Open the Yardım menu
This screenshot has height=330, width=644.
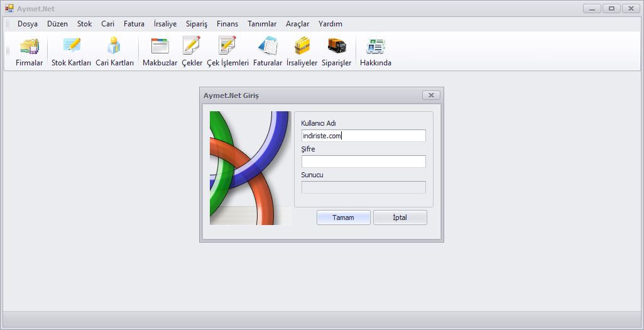[x=330, y=24]
